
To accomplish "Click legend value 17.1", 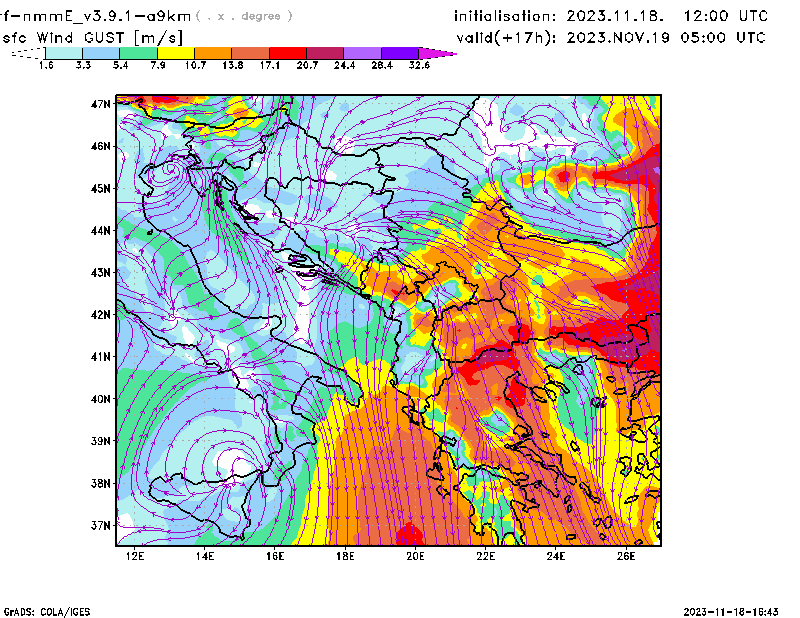I will pyautogui.click(x=269, y=65).
